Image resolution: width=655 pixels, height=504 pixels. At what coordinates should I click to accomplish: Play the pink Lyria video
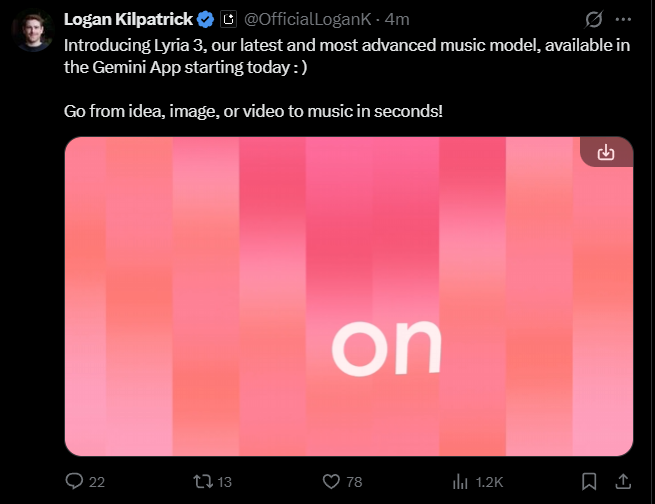point(348,296)
